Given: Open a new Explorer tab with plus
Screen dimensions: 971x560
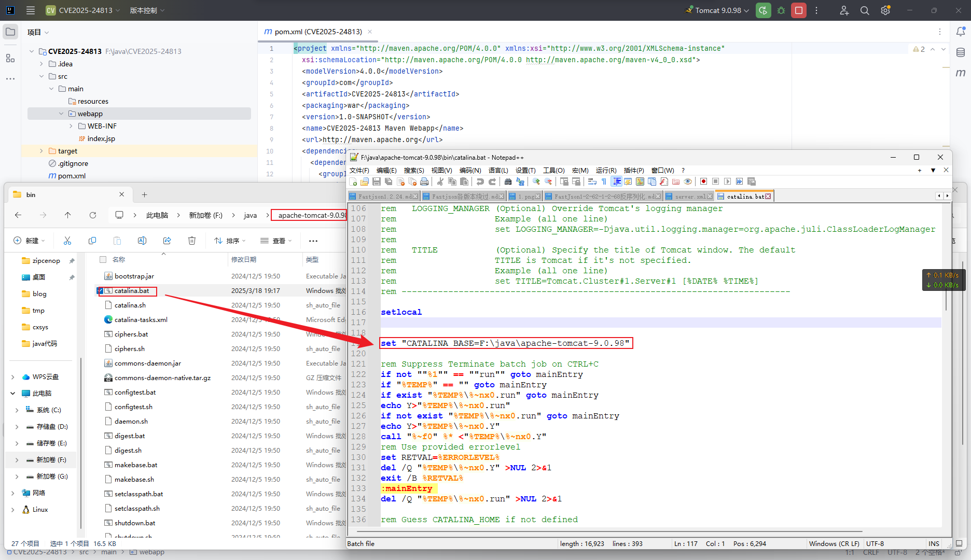Looking at the screenshot, I should click(x=145, y=194).
